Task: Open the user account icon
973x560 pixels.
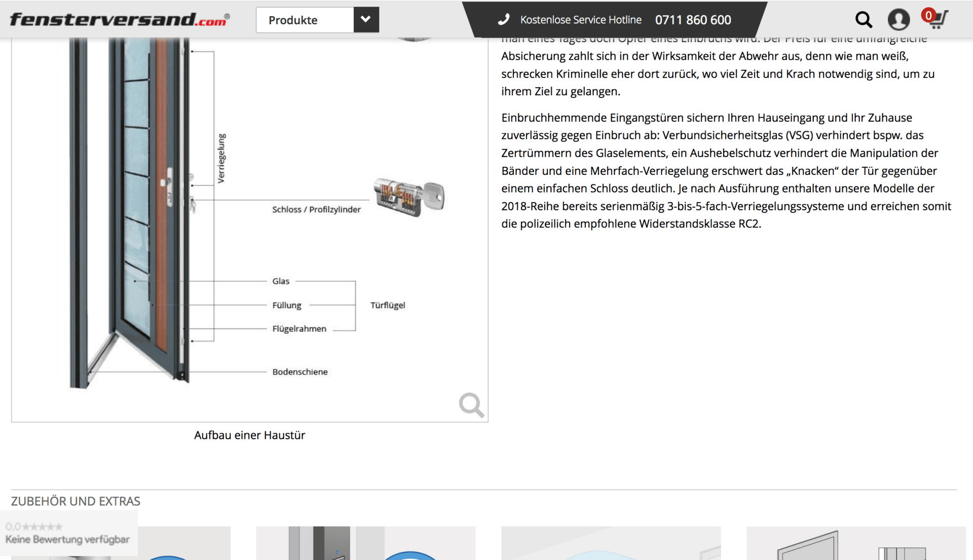Action: point(899,20)
